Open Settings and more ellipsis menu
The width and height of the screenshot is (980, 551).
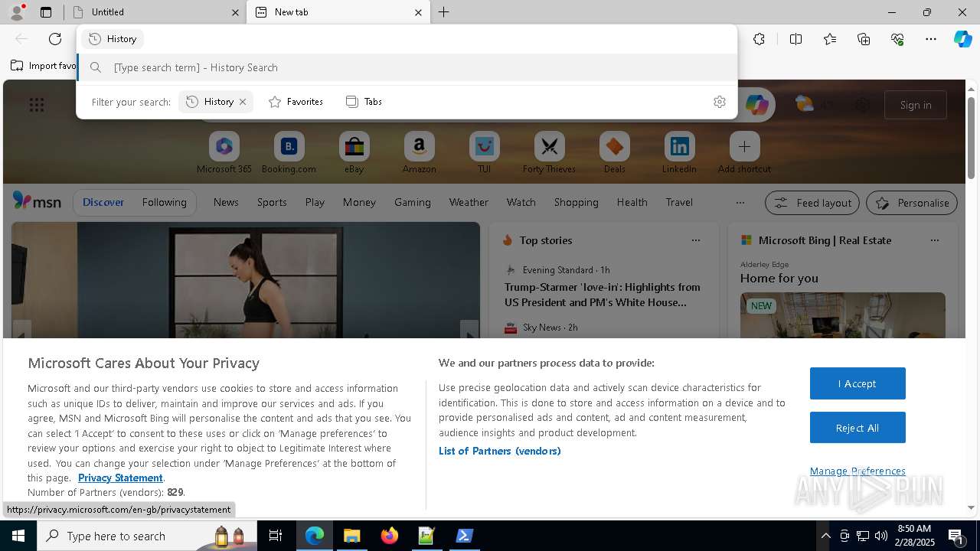(x=931, y=39)
